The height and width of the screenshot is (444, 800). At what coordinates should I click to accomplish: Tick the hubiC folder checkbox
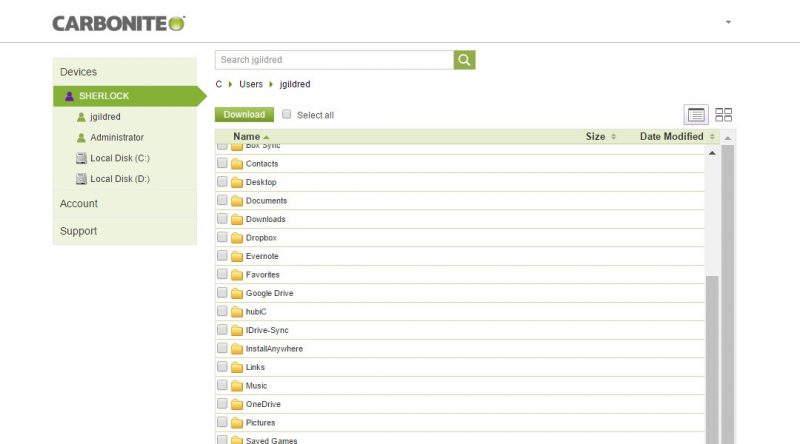[x=222, y=311]
